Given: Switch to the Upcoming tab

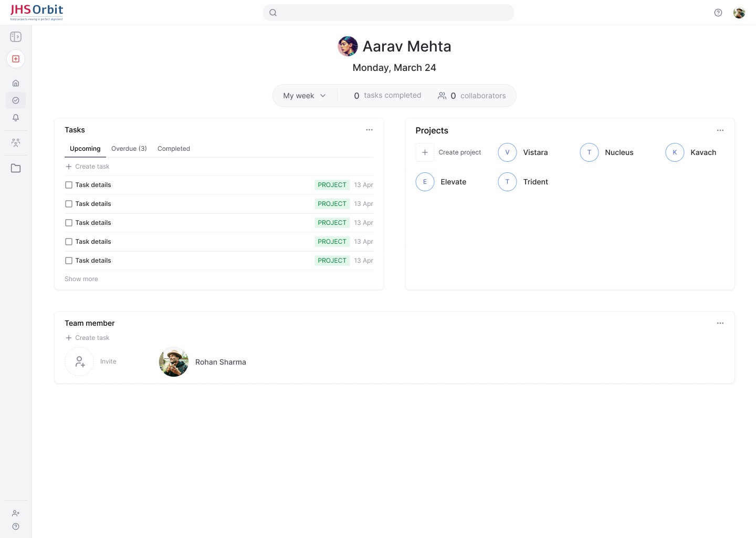Looking at the screenshot, I should coord(85,149).
